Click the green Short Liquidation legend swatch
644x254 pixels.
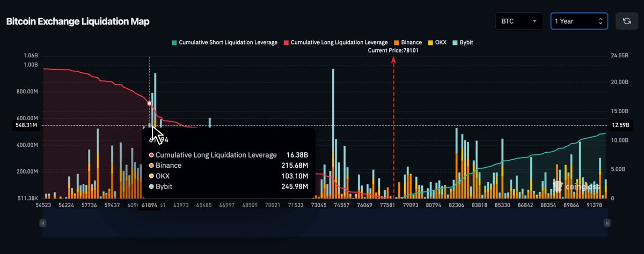[174, 42]
